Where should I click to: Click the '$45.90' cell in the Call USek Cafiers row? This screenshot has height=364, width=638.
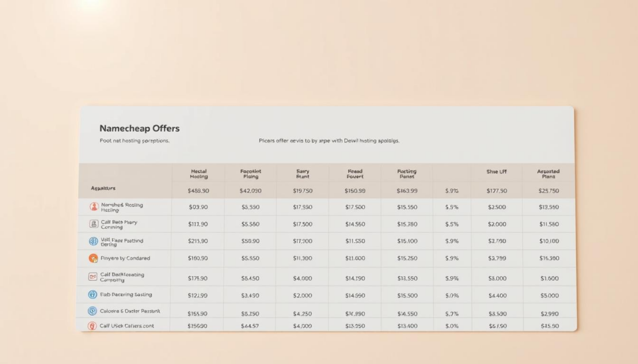pos(550,326)
